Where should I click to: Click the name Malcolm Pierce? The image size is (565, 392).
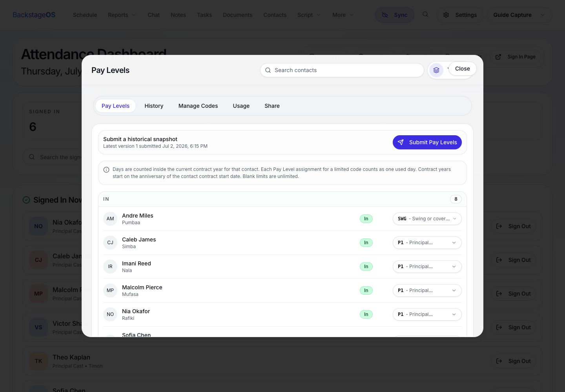pyautogui.click(x=142, y=287)
